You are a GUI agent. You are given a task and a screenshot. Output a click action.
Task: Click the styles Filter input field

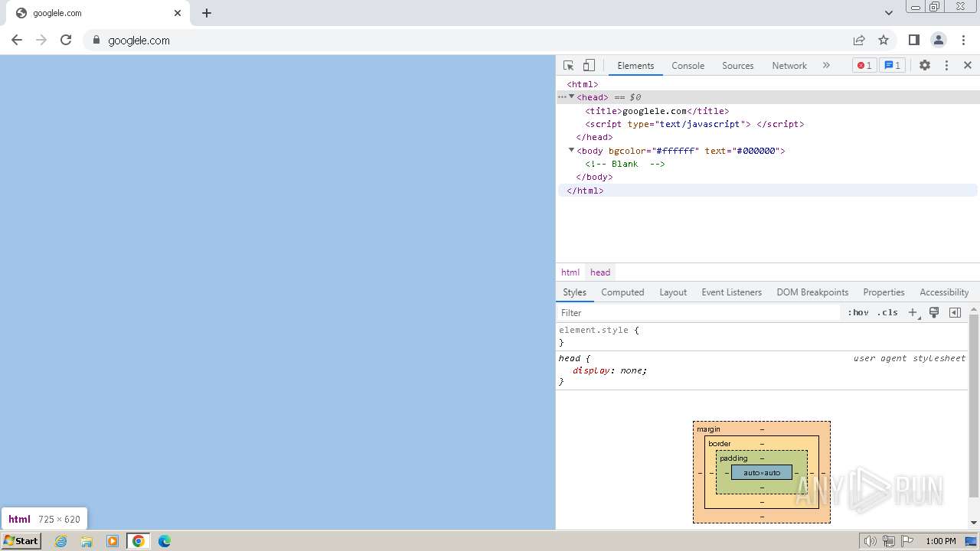pyautogui.click(x=698, y=313)
